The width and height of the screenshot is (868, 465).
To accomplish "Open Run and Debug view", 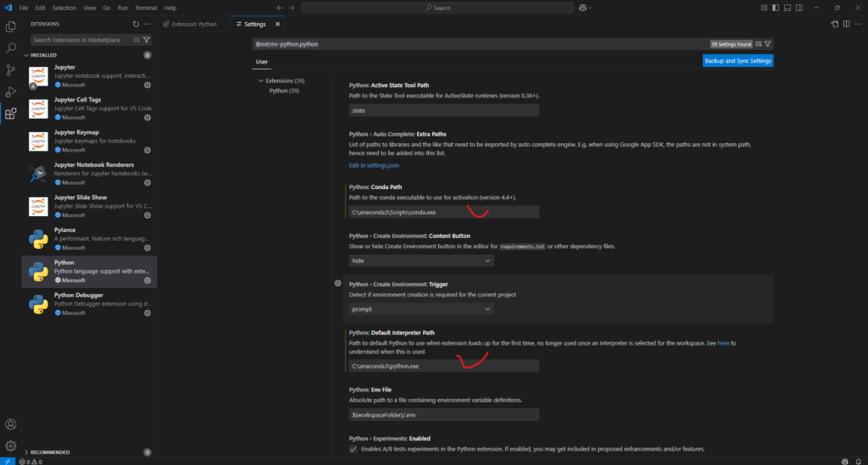I will click(10, 91).
